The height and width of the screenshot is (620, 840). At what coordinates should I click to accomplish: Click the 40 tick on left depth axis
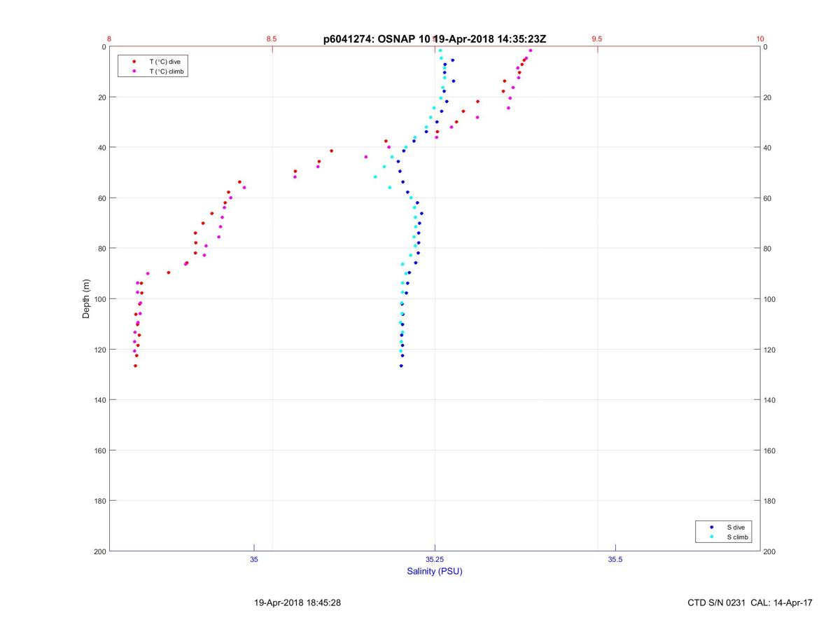tap(101, 148)
